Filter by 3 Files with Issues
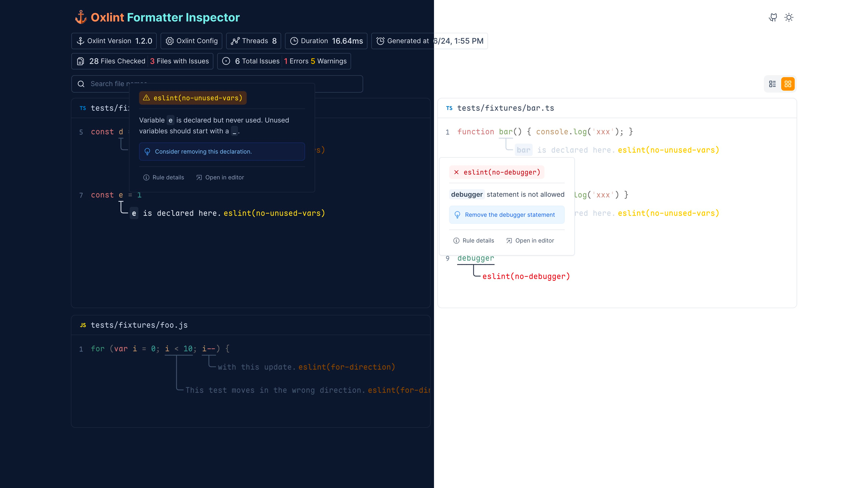The height and width of the screenshot is (488, 868). tap(180, 61)
